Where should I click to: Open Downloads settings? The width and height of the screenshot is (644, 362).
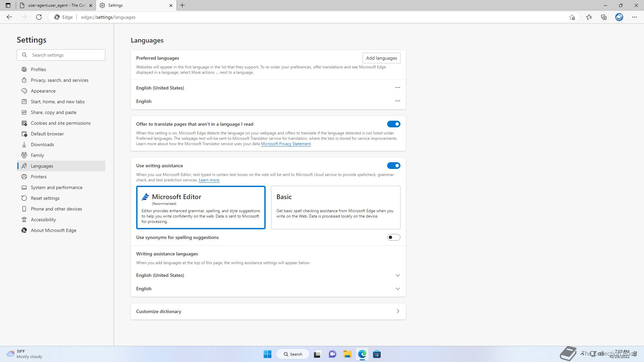pos(61,144)
